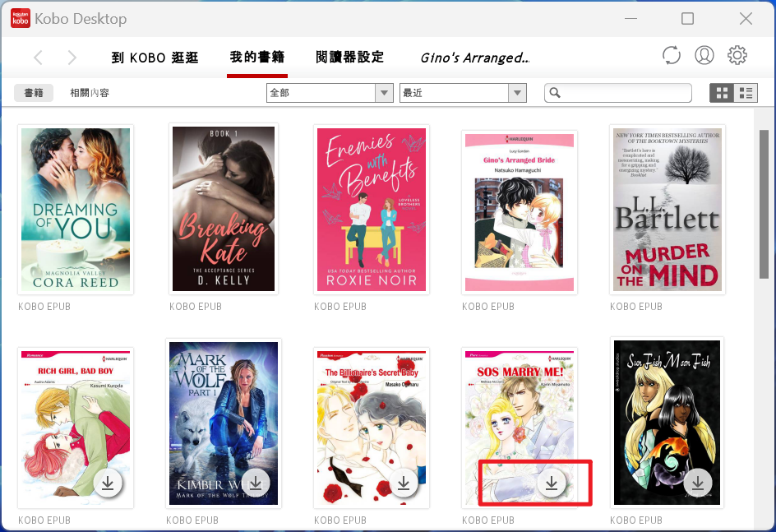
Task: Click KOBO EPUB label under Breaking Kate
Action: click(x=196, y=307)
